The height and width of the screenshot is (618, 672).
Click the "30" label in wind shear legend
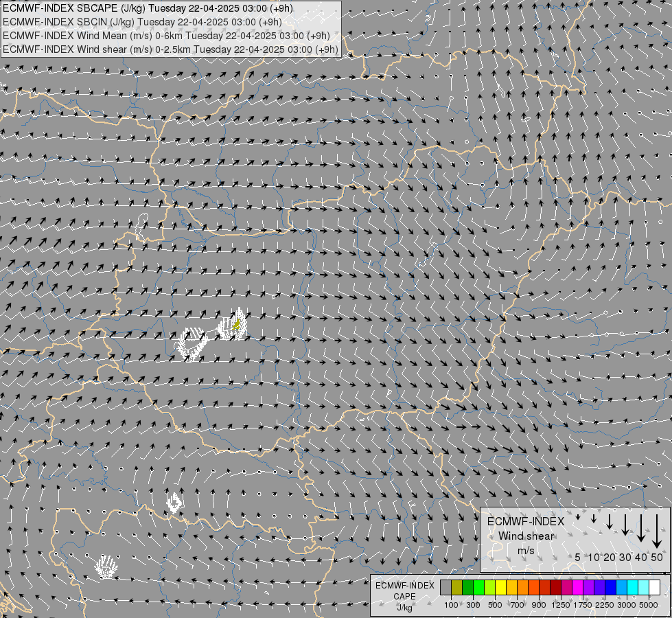click(625, 557)
